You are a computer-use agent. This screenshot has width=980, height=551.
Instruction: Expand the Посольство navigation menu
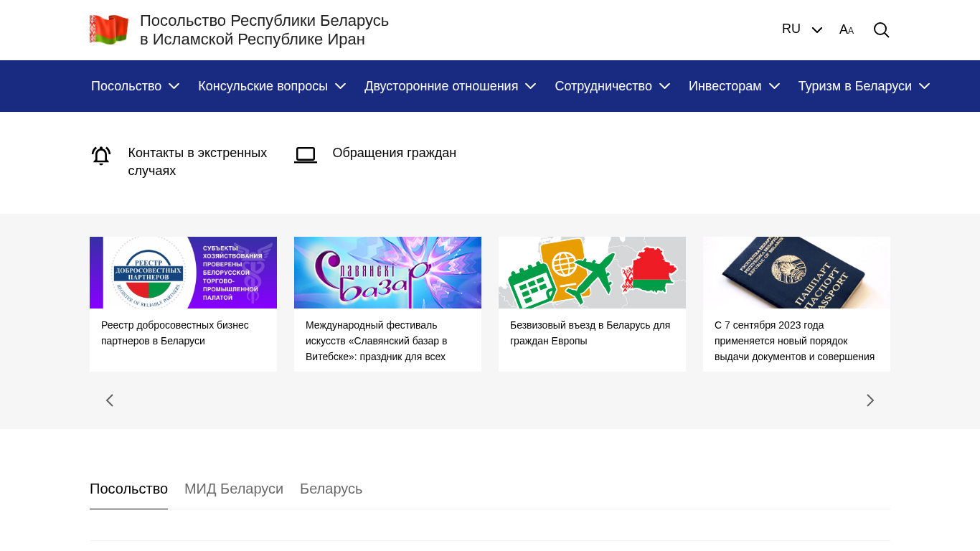point(135,86)
